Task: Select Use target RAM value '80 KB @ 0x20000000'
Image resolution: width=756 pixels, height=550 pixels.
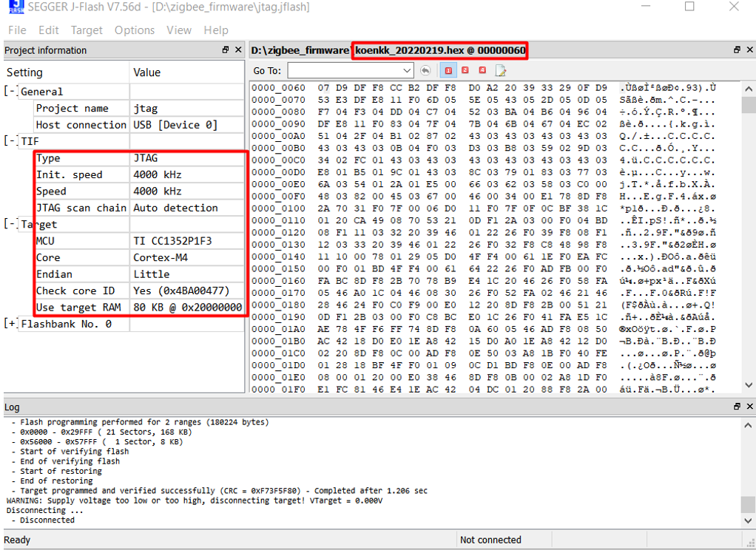Action: (x=188, y=307)
